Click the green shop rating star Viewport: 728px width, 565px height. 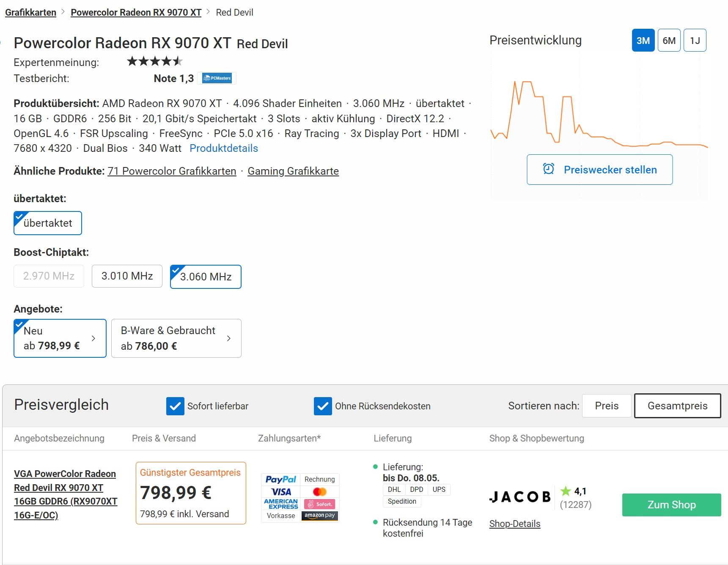566,491
